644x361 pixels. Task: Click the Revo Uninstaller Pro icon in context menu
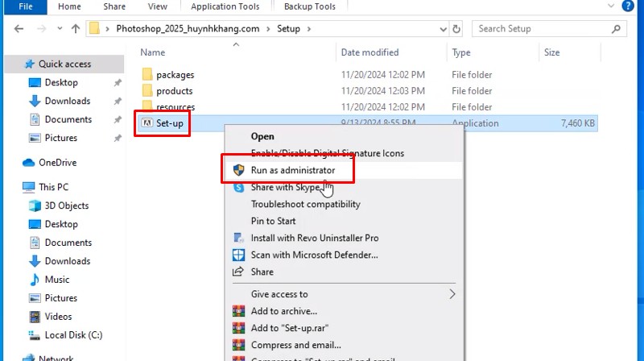238,238
